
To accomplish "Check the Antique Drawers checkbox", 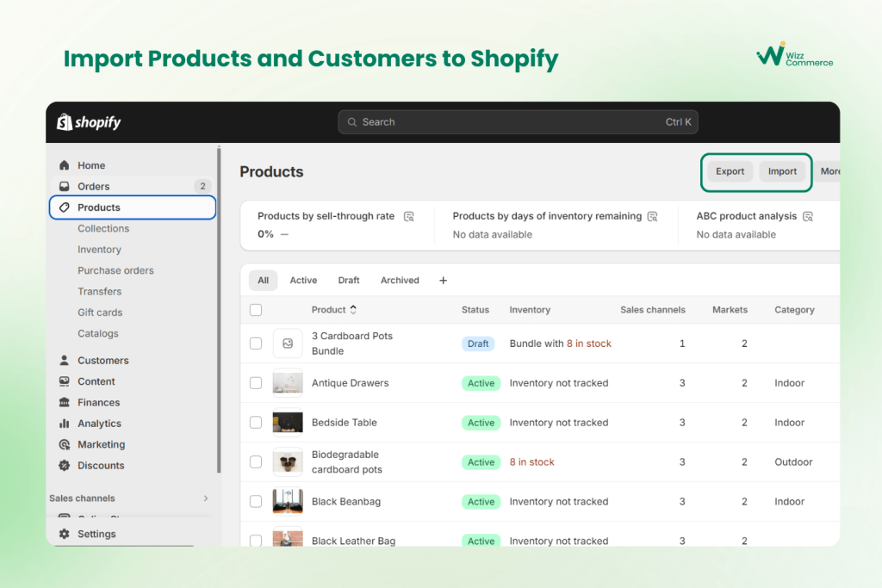I will pos(256,383).
